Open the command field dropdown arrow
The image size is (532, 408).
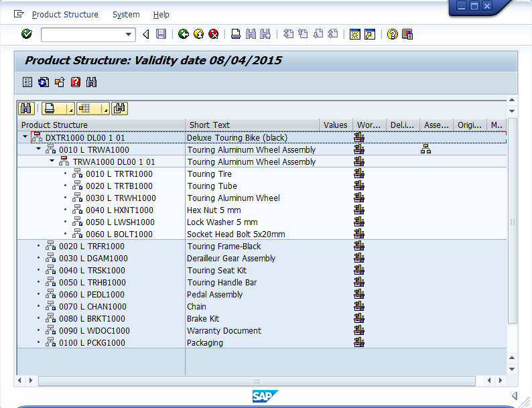[x=129, y=34]
